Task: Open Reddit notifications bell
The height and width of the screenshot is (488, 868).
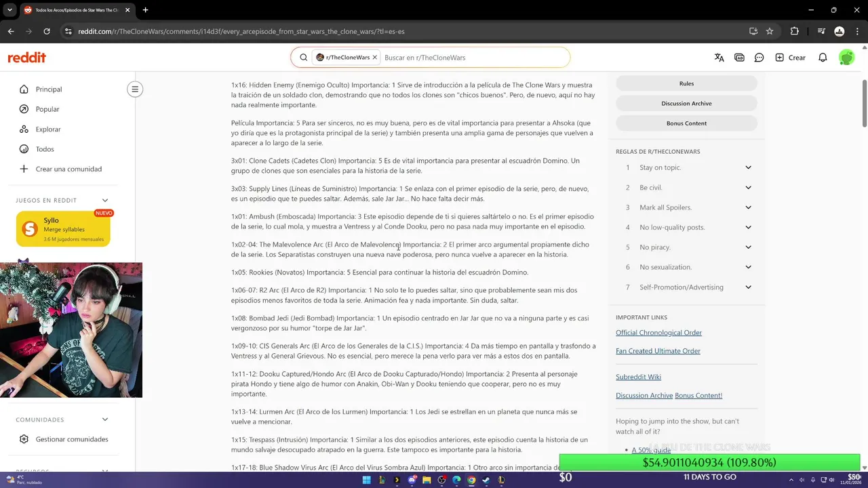Action: (x=823, y=58)
